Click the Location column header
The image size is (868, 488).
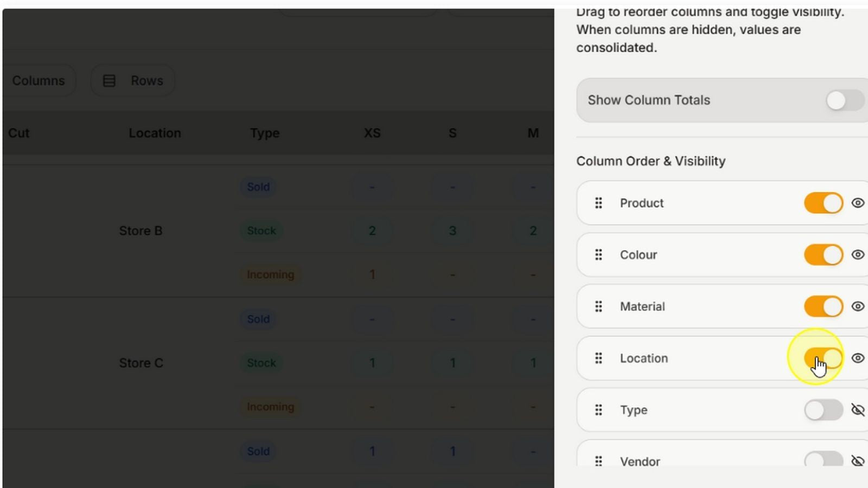[155, 133]
